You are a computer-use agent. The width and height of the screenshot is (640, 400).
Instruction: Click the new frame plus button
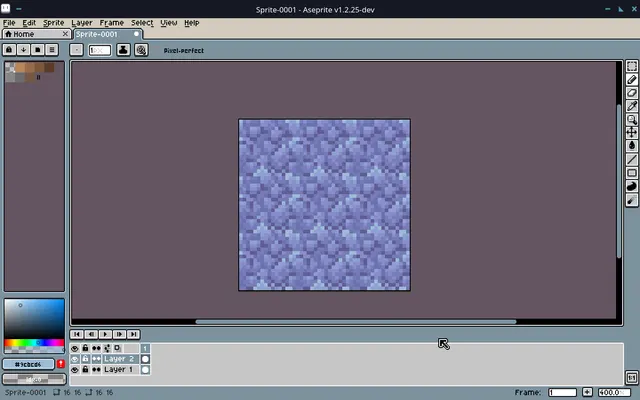(x=587, y=392)
